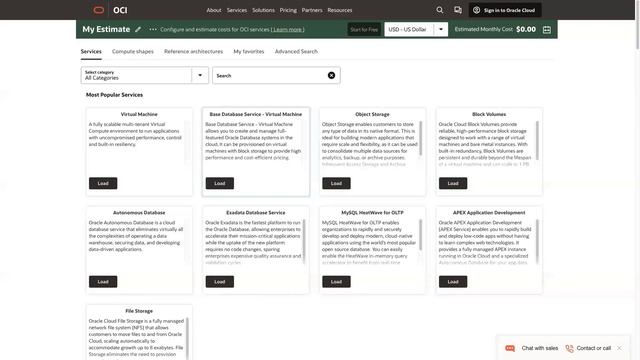Dismiss the chat and contact bar
The height and width of the screenshot is (360, 640).
pos(619,348)
